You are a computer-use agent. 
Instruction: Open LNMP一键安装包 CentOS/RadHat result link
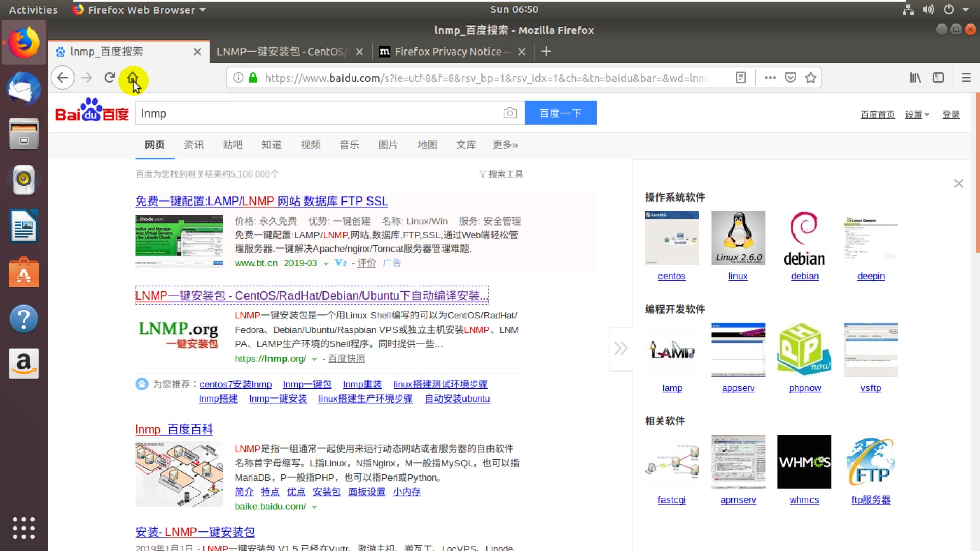[312, 295]
